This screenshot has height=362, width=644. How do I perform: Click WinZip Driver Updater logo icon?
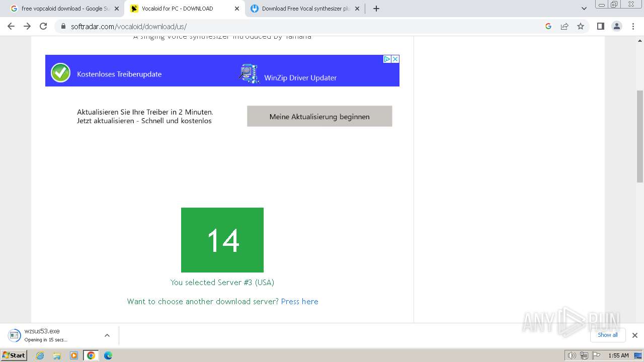click(249, 73)
